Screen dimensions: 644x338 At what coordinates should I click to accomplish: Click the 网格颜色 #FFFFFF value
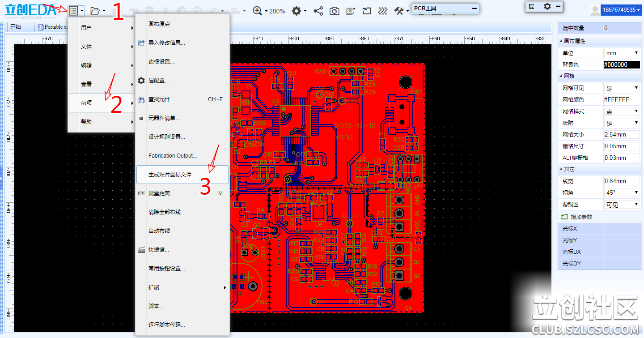click(622, 99)
